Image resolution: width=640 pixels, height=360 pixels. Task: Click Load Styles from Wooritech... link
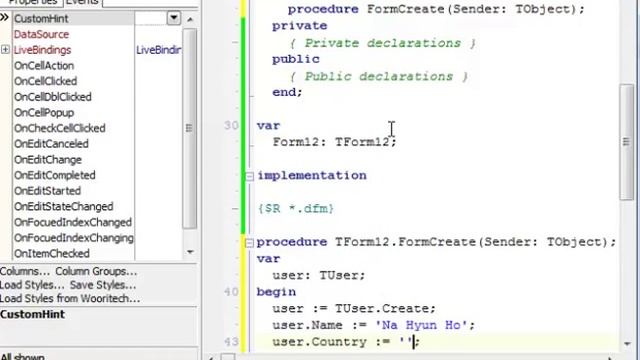tap(70, 298)
